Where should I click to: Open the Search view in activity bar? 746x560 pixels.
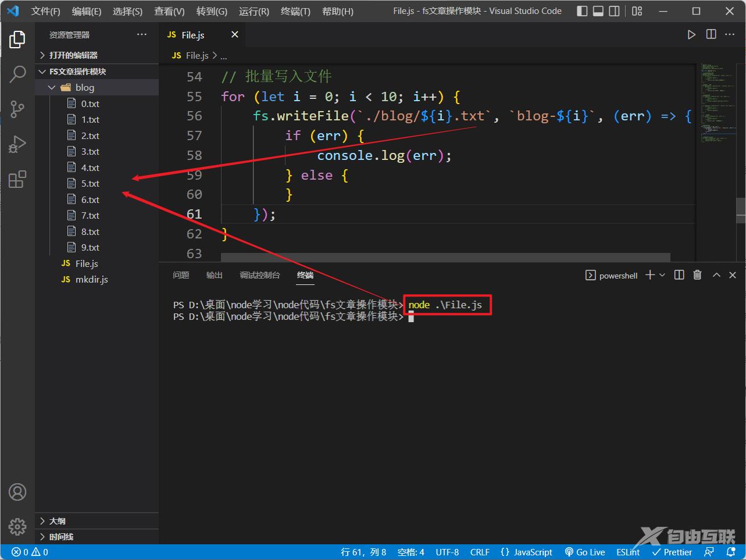[x=17, y=74]
